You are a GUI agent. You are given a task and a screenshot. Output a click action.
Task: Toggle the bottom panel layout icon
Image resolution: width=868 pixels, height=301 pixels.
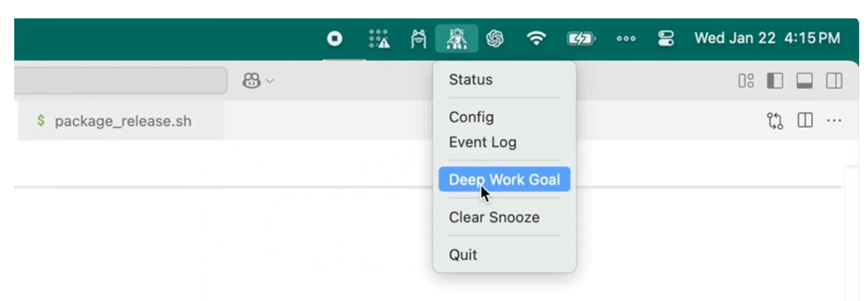coord(804,81)
